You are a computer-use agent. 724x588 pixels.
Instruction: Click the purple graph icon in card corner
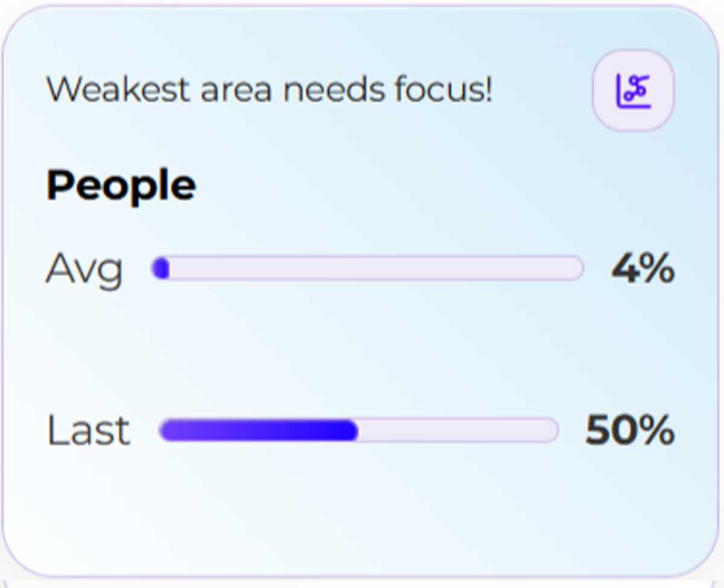click(x=633, y=90)
